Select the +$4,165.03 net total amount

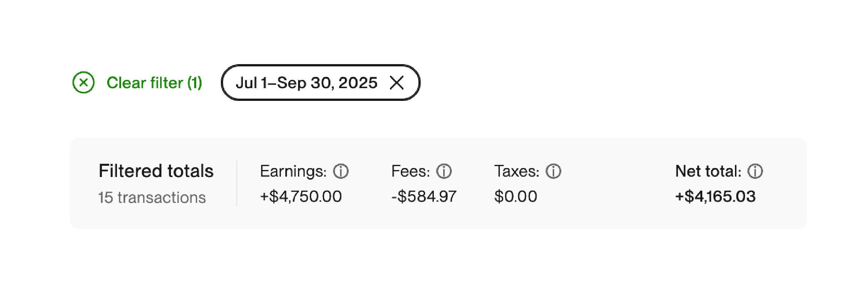point(715,196)
